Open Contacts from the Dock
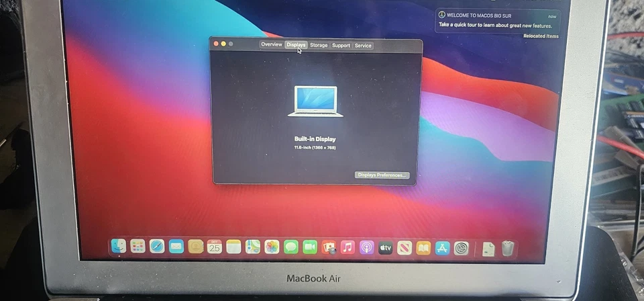 195,247
